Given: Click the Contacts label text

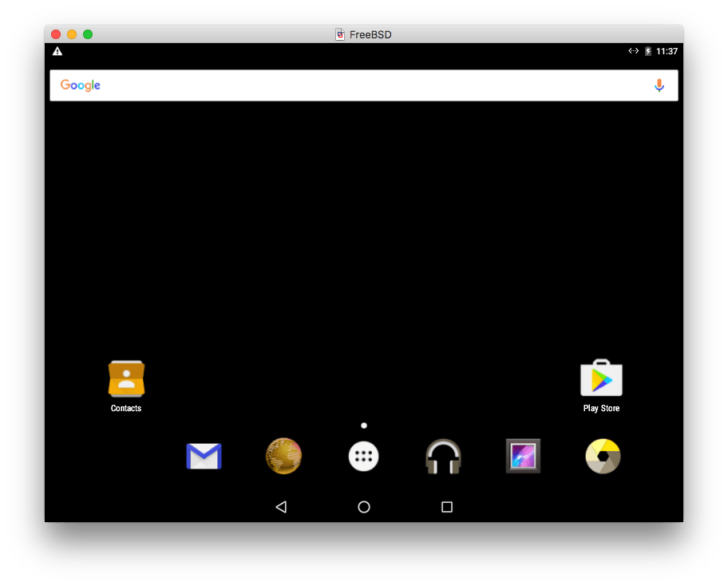Looking at the screenshot, I should click(x=126, y=408).
